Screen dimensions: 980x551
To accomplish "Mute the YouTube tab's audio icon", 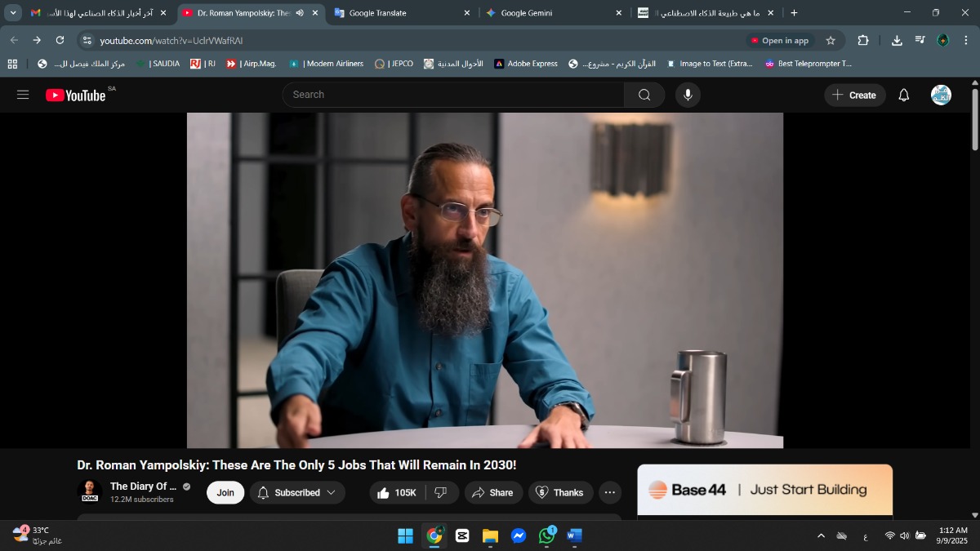I will pyautogui.click(x=300, y=13).
